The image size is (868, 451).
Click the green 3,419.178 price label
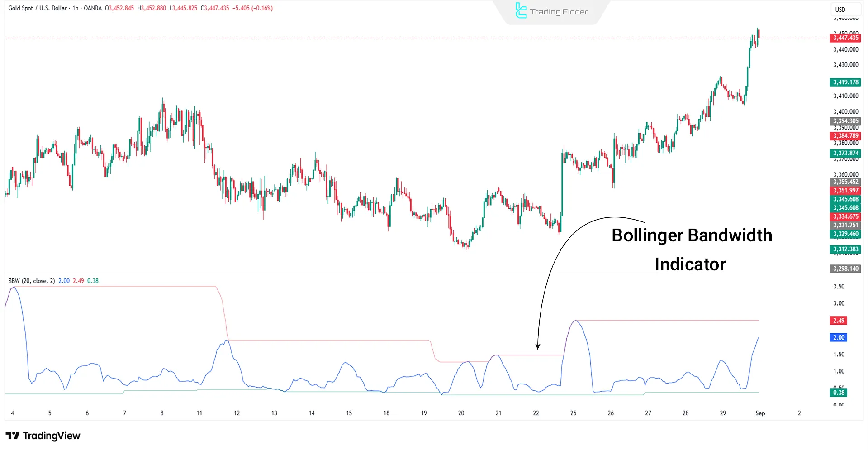(845, 82)
